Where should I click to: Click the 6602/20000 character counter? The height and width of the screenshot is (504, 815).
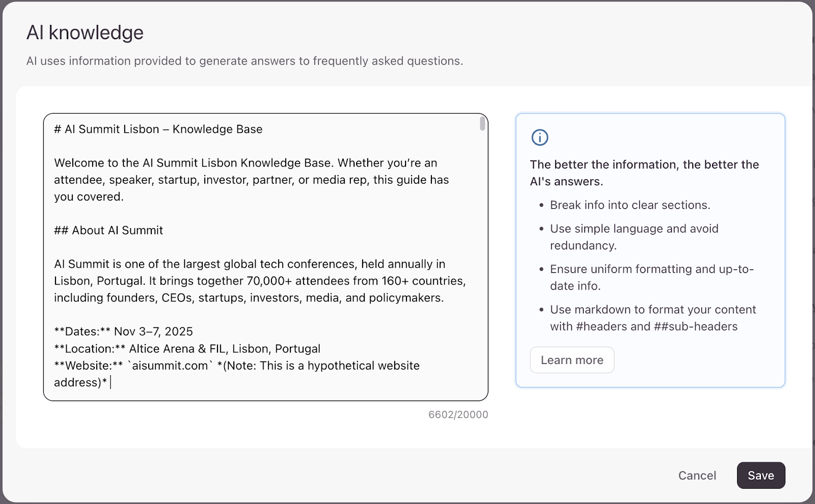(458, 414)
